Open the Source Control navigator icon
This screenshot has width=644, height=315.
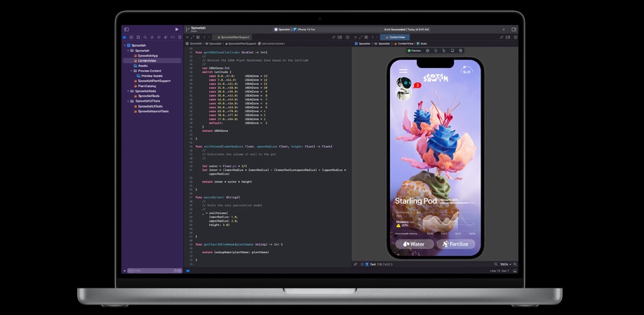131,37
